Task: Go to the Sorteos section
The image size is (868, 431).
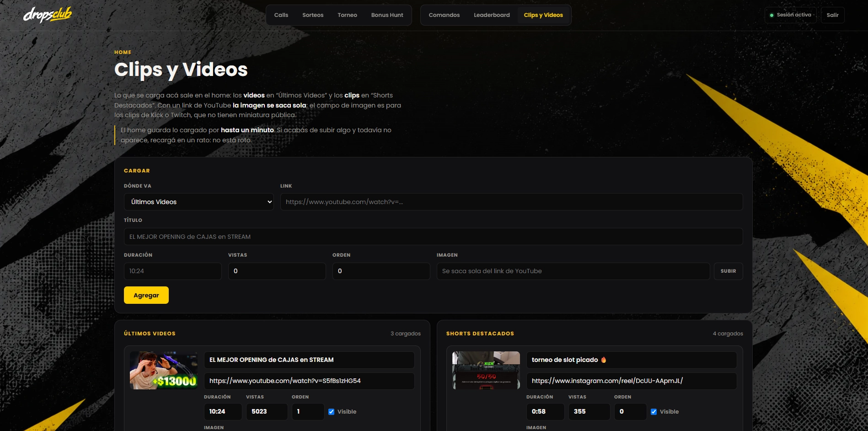Action: pyautogui.click(x=313, y=15)
